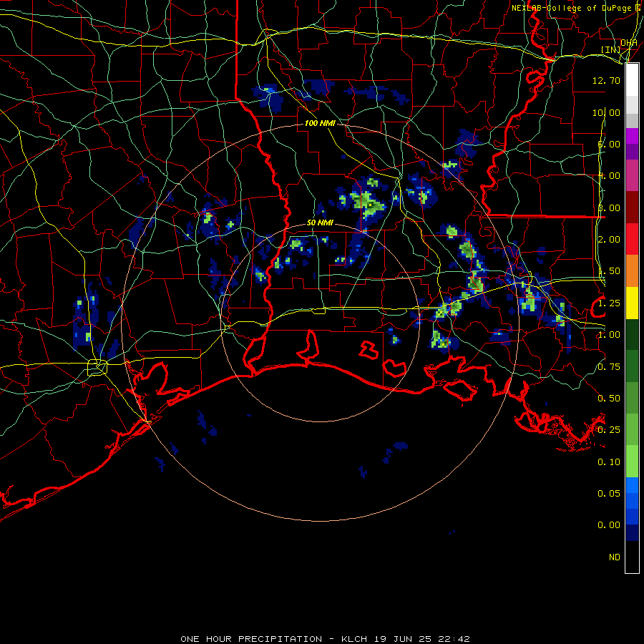Viewport: 644px width, 644px height.
Task: Pick the dark green swatch beside 1.00
Action: pos(632,335)
